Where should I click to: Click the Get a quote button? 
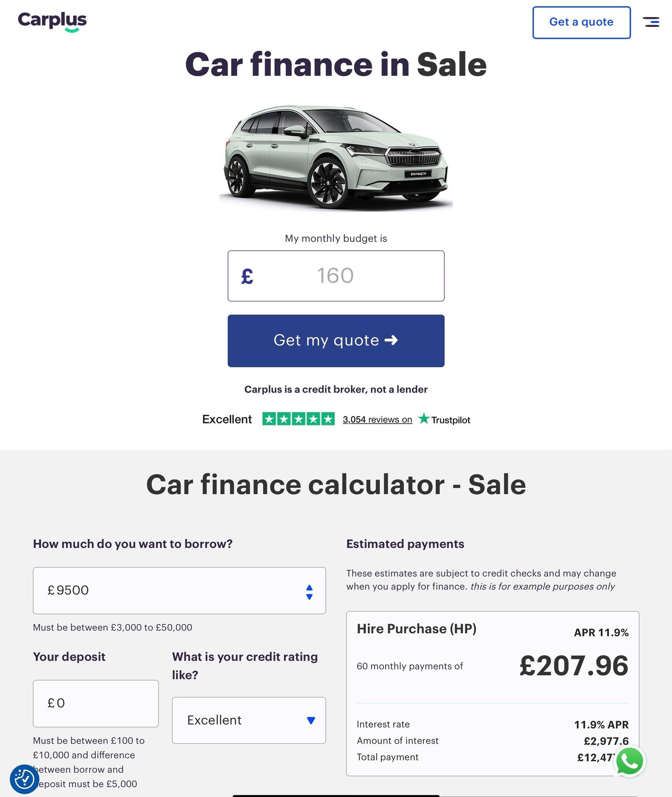pos(581,22)
